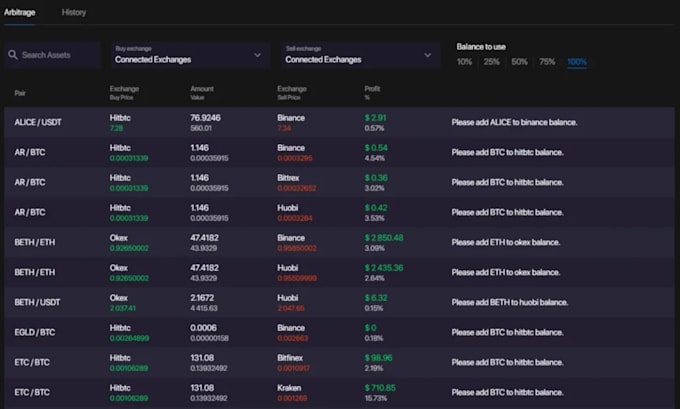Click the Pair column header
680x409 pixels.
coord(21,92)
